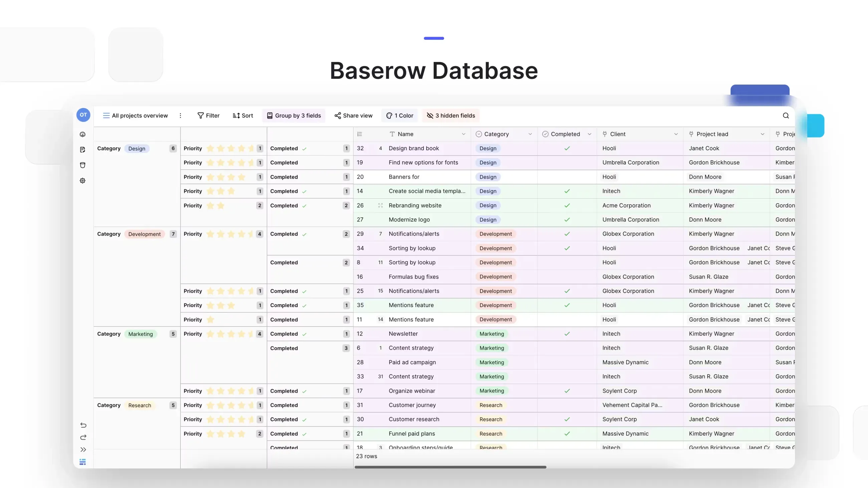Viewport: 868px width, 488px height.
Task: Click the blue grid view icon at bottom left
Action: pos(82,462)
